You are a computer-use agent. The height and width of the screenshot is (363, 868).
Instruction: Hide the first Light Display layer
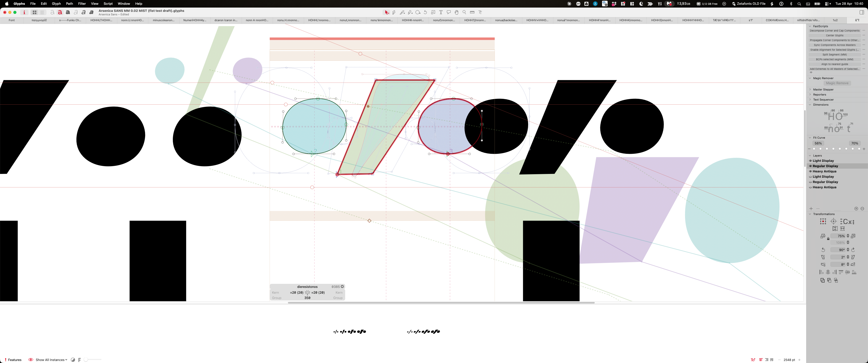810,161
